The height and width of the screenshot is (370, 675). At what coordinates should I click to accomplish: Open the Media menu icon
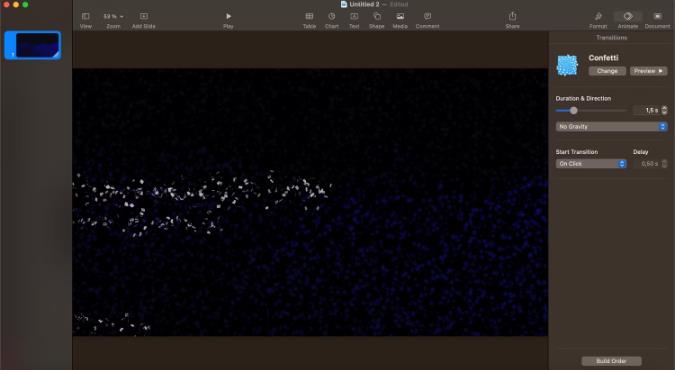tap(400, 16)
